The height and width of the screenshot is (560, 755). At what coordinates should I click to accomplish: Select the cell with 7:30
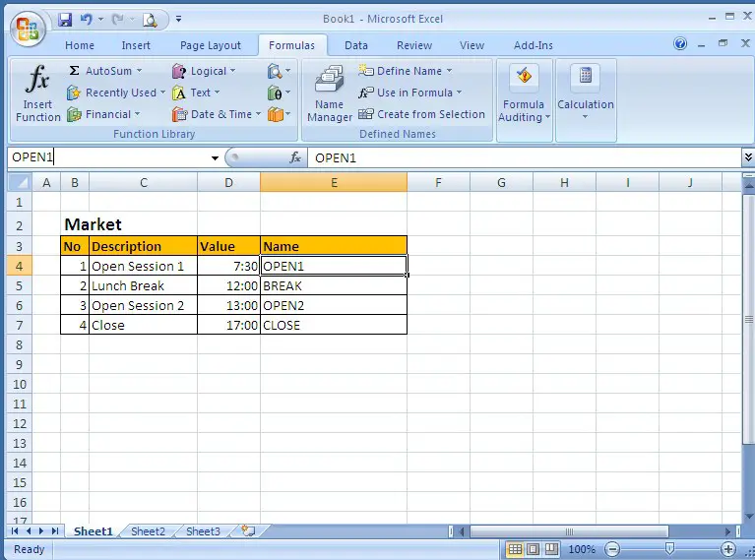[228, 266]
